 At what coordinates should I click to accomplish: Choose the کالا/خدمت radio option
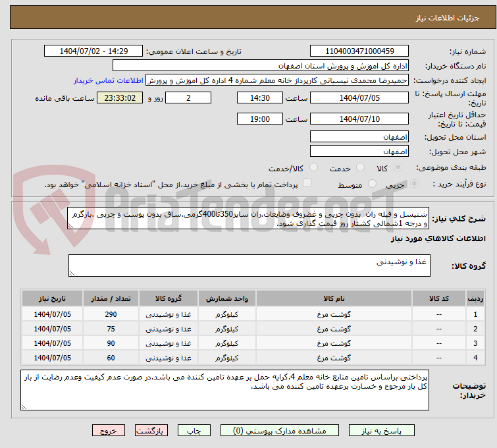pyautogui.click(x=313, y=168)
